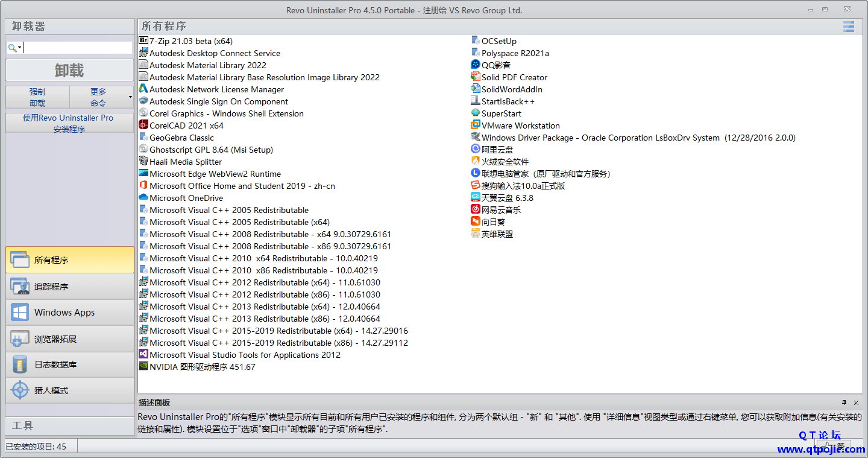Click the 已安装的项目: 45 status text
The image size is (868, 458).
click(36, 447)
